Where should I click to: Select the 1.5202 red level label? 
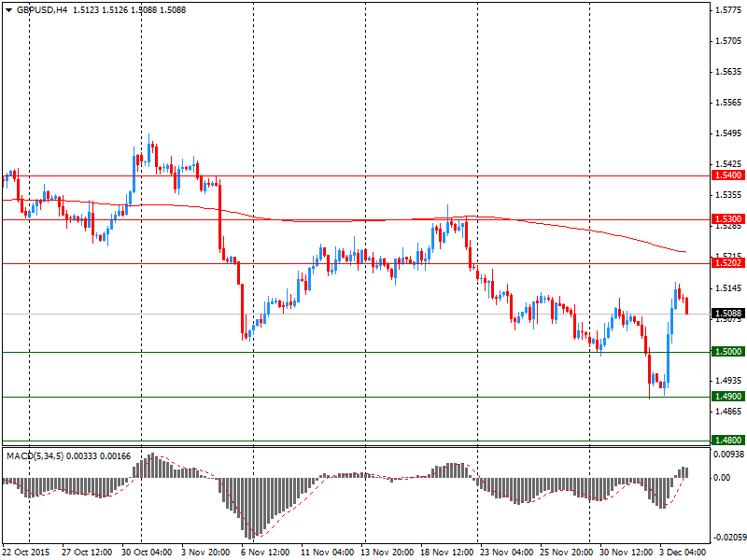(x=727, y=263)
